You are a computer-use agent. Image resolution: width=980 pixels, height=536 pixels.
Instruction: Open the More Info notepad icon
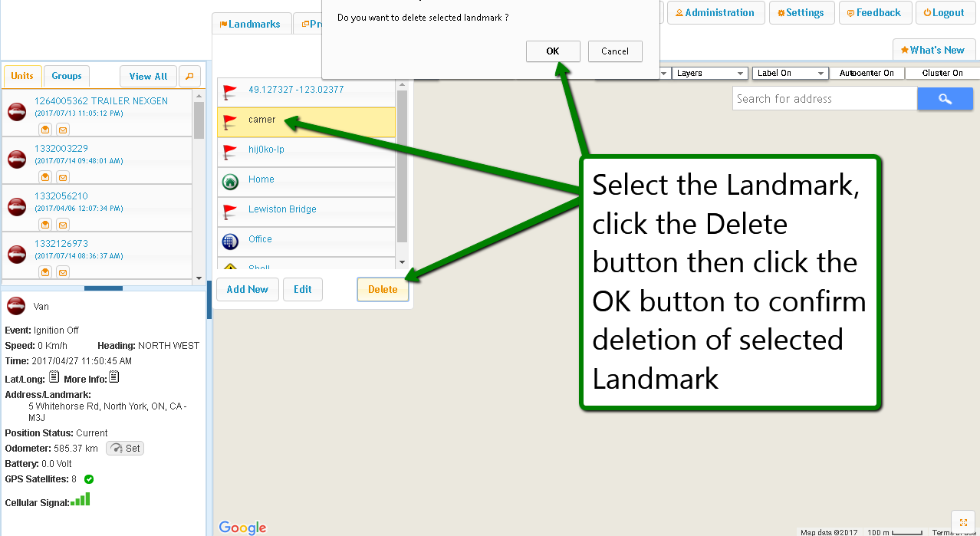[x=113, y=377]
